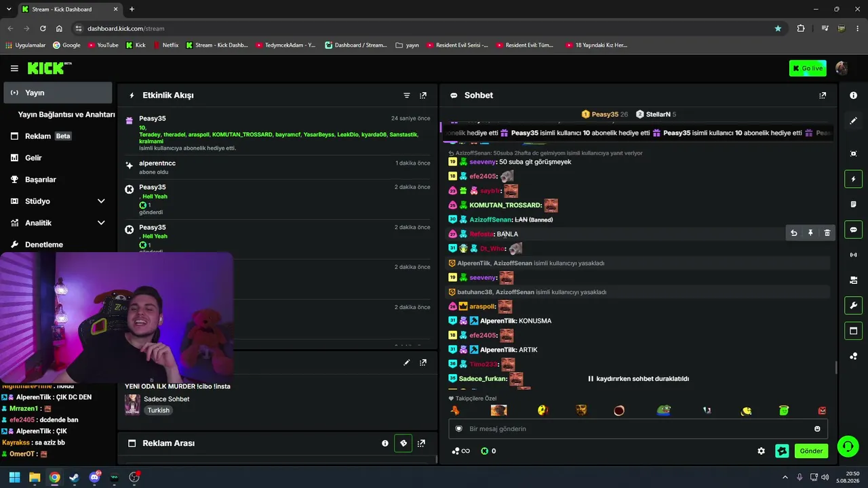Click the broadcast signal icon in right toolbar
The image size is (868, 488).
853,255
